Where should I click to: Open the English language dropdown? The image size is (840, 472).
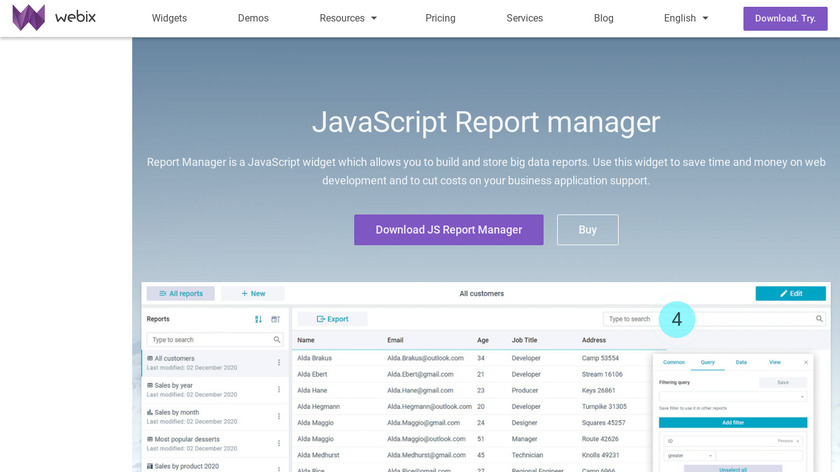pyautogui.click(x=685, y=18)
